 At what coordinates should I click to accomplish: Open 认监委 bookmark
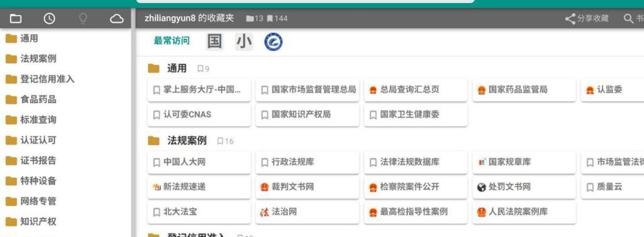[613, 90]
